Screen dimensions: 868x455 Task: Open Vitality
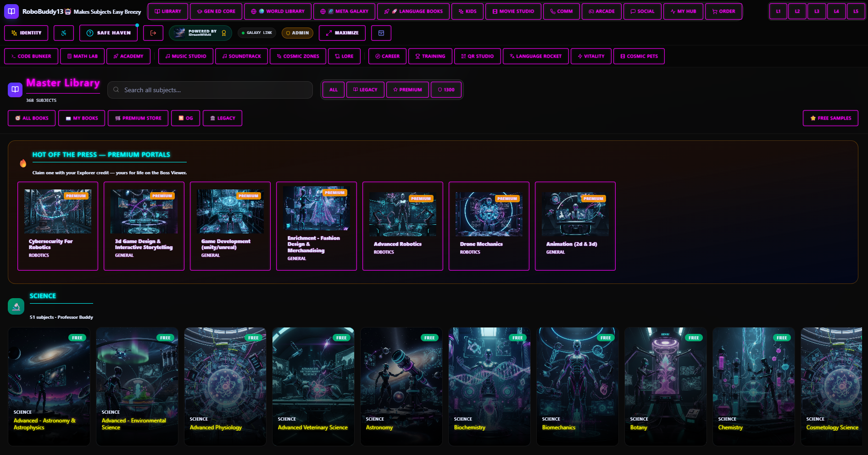pyautogui.click(x=591, y=56)
